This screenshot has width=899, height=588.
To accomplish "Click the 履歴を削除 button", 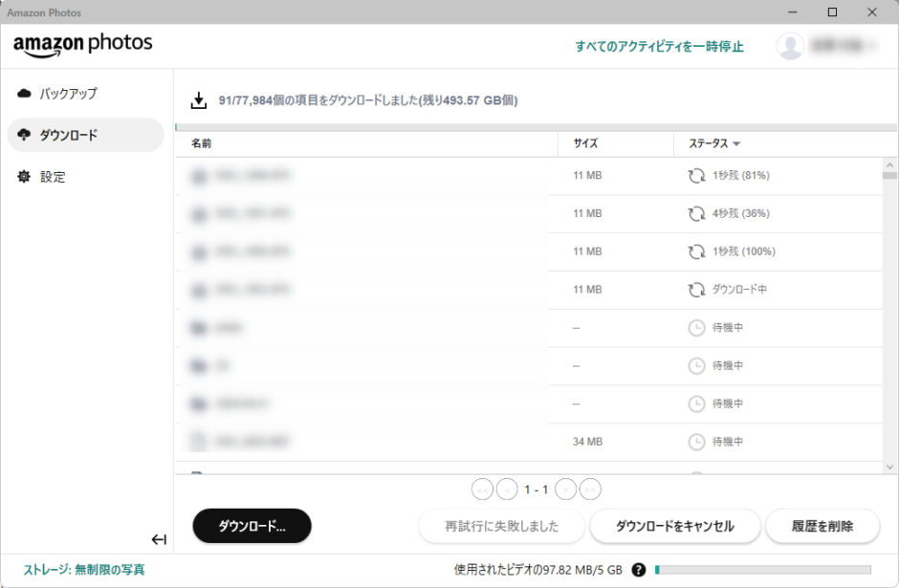I will (822, 526).
